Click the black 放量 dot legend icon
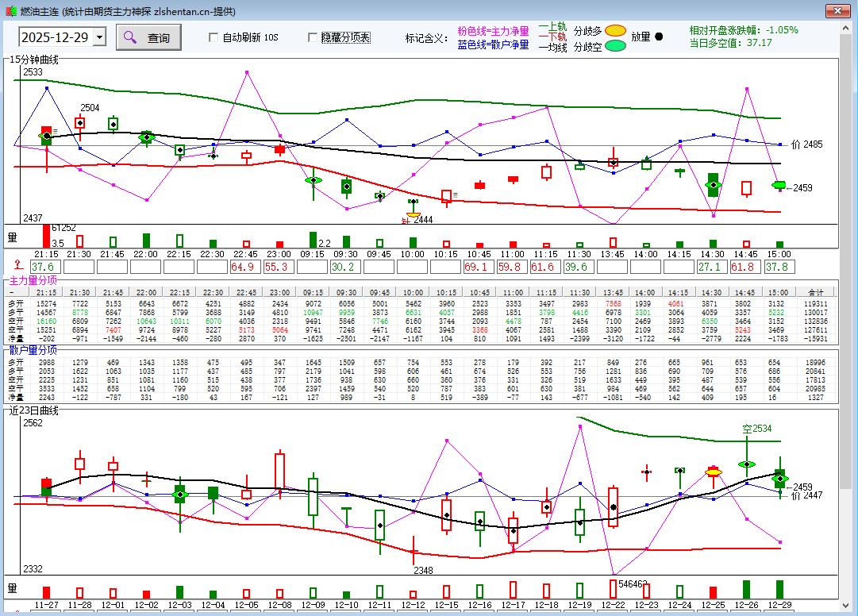The width and height of the screenshot is (858, 616). [660, 37]
